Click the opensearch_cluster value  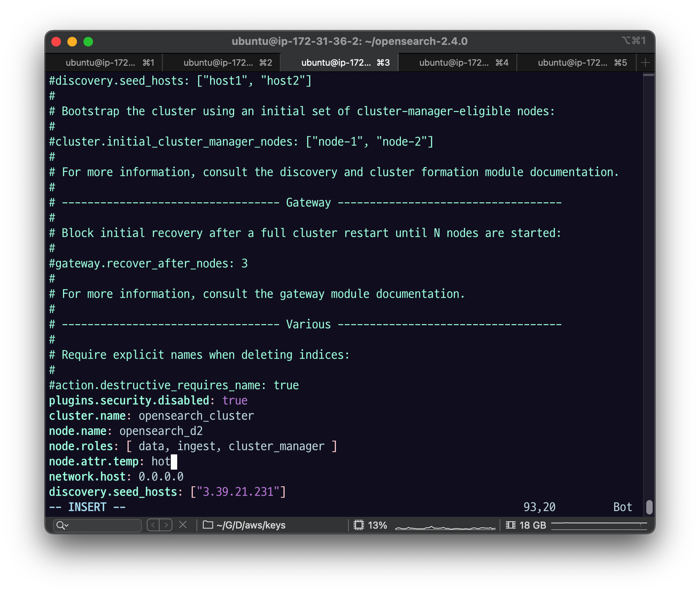tap(196, 416)
